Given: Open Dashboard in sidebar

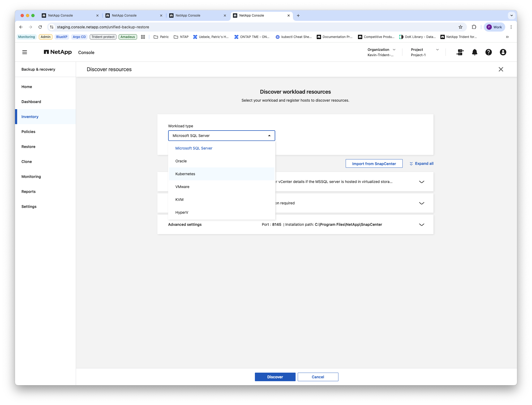Looking at the screenshot, I should click(46, 102).
